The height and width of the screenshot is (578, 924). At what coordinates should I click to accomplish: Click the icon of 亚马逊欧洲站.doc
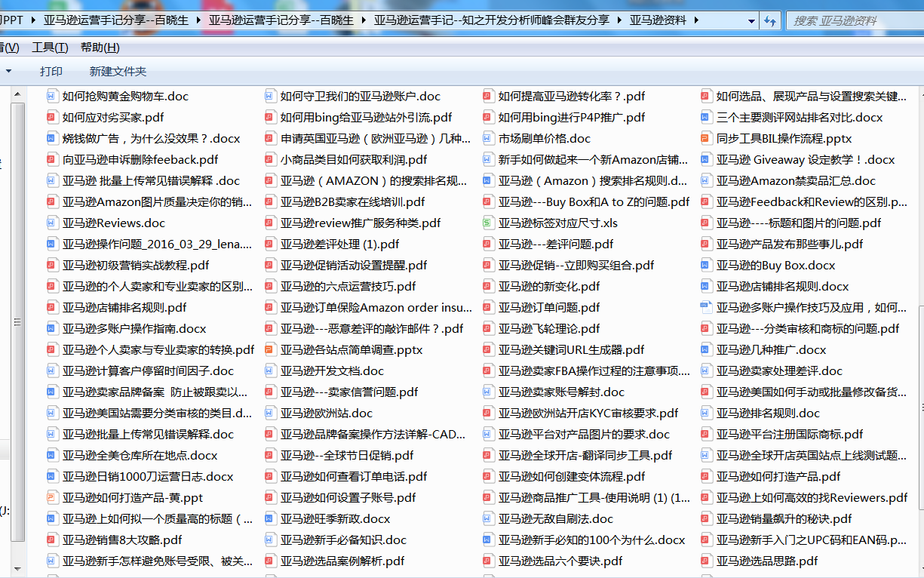270,413
